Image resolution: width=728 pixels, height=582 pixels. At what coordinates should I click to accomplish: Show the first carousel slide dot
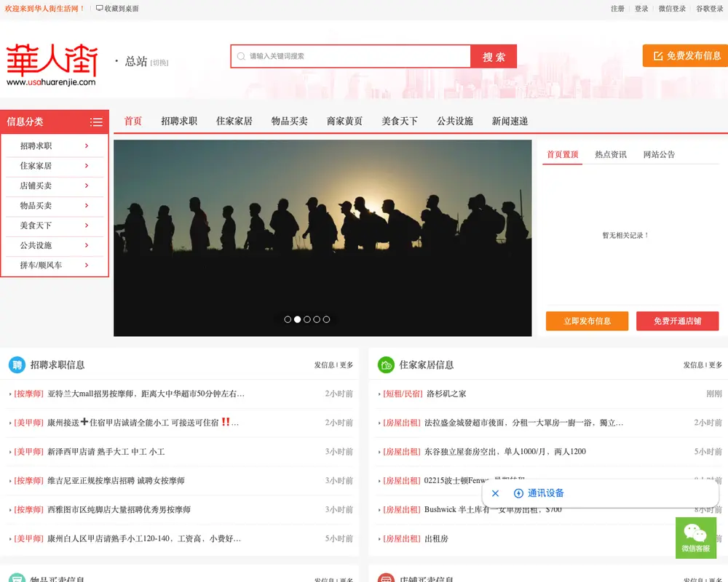coord(288,319)
